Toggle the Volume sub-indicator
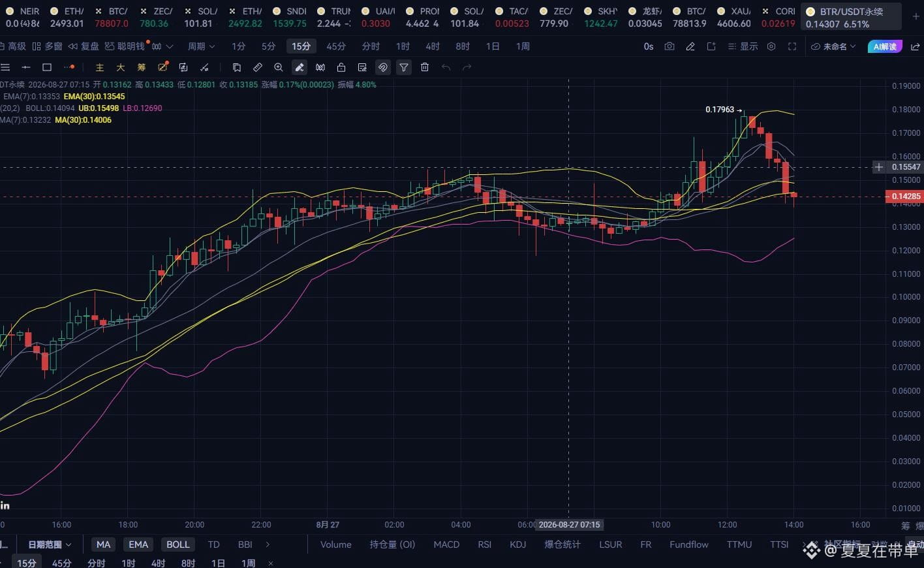This screenshot has width=924, height=568. [336, 544]
